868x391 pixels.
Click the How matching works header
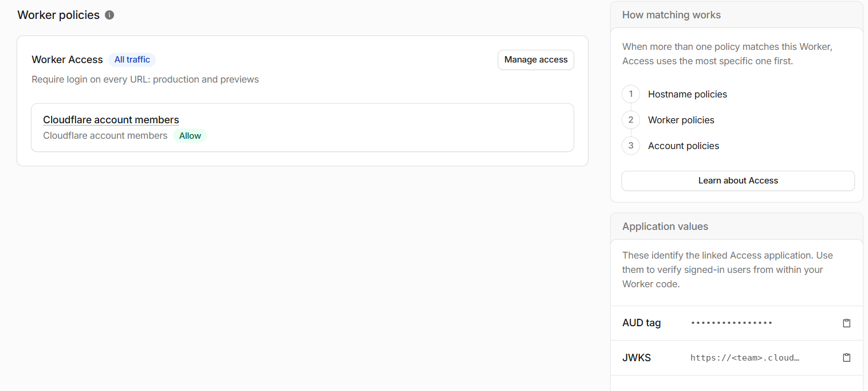pos(671,15)
